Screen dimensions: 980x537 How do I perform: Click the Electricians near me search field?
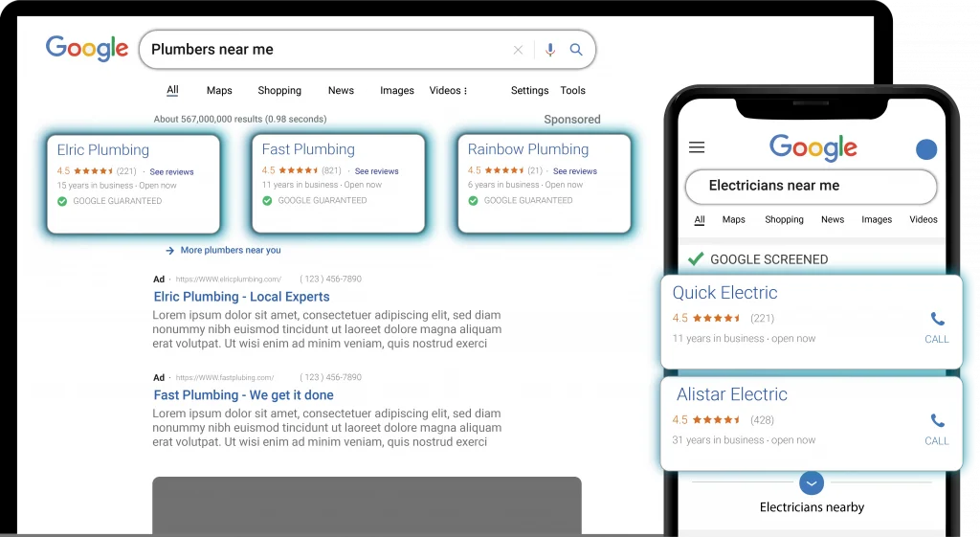(x=811, y=186)
